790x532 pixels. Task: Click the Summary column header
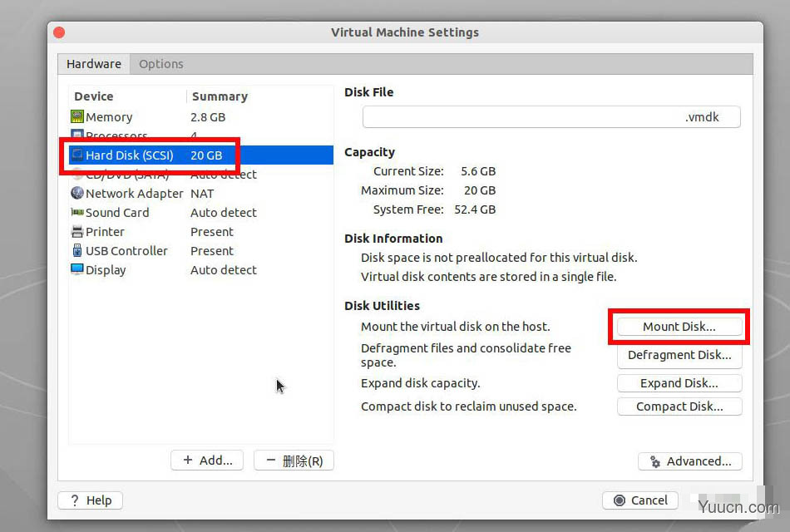pos(220,96)
